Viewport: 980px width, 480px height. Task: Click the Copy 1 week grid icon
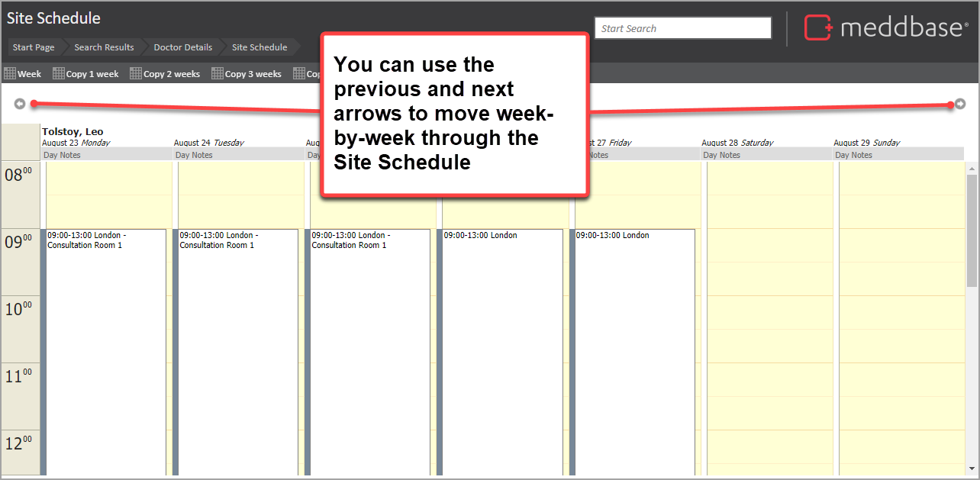pos(58,74)
